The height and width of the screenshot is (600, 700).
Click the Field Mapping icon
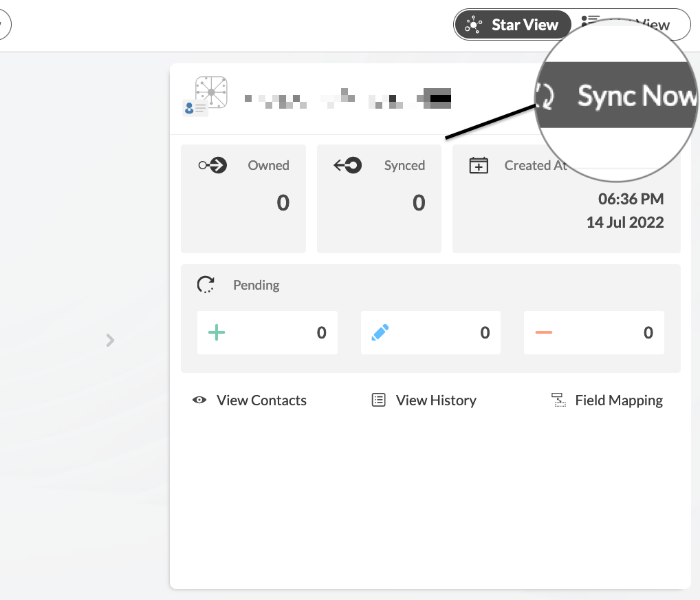(x=558, y=400)
